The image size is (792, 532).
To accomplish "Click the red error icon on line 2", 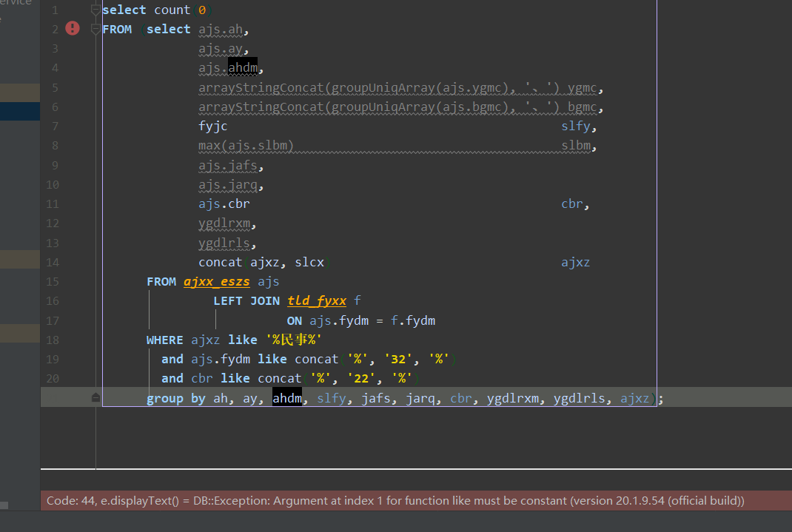I will [x=73, y=28].
